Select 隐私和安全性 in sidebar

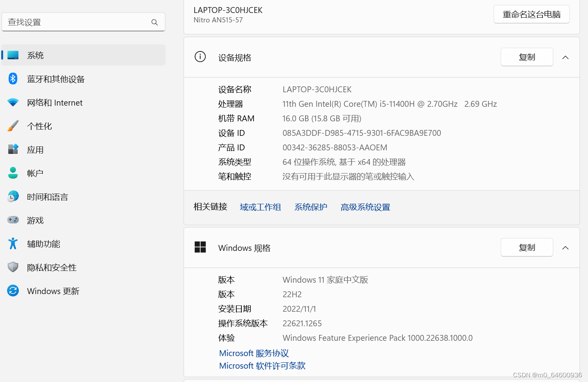(x=84, y=267)
